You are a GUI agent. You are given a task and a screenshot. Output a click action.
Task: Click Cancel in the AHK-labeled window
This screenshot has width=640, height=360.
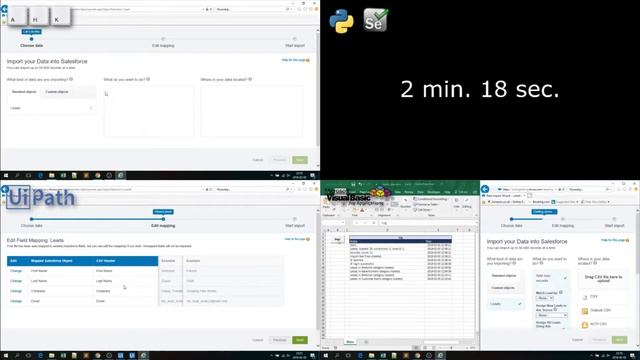(258, 160)
